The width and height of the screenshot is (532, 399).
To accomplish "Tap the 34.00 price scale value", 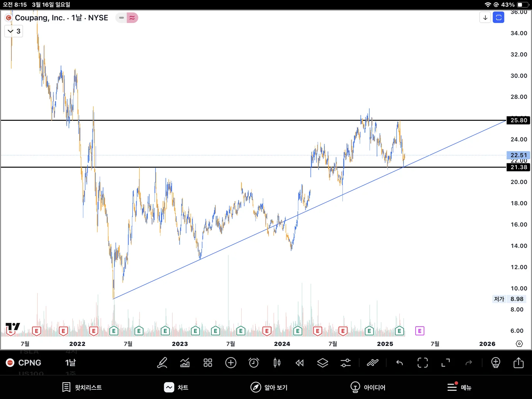I will pyautogui.click(x=519, y=33).
